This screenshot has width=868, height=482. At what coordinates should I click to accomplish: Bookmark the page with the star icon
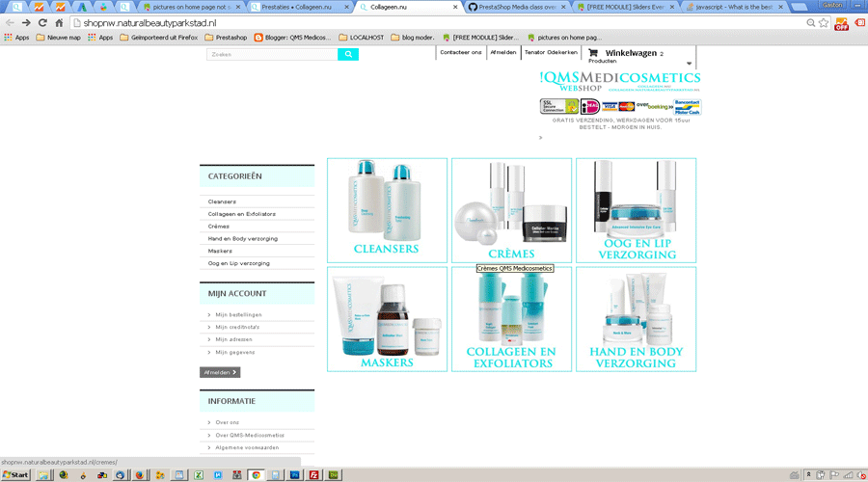(824, 23)
